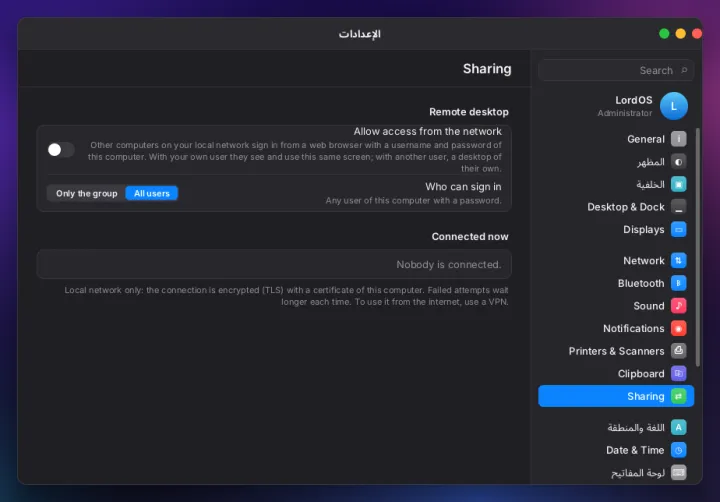Screen dimensions: 720x502
Task: Open the Displays settings label
Action: pos(644,230)
